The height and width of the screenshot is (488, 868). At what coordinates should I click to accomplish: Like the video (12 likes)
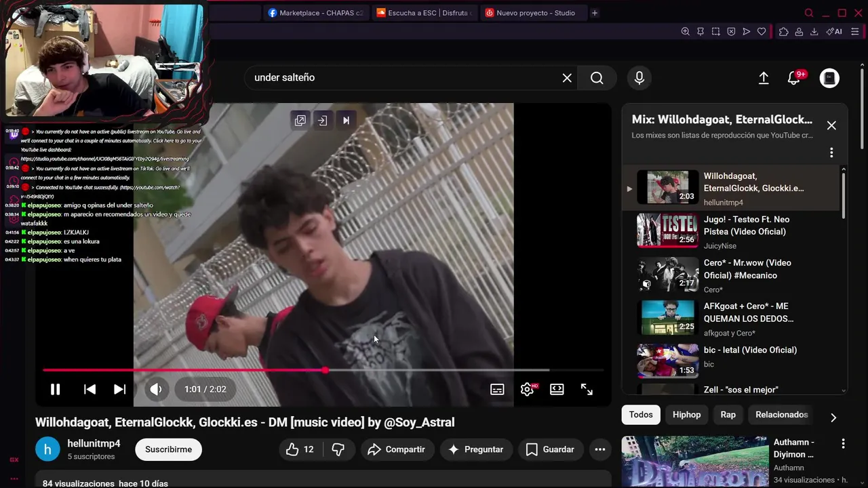(301, 449)
